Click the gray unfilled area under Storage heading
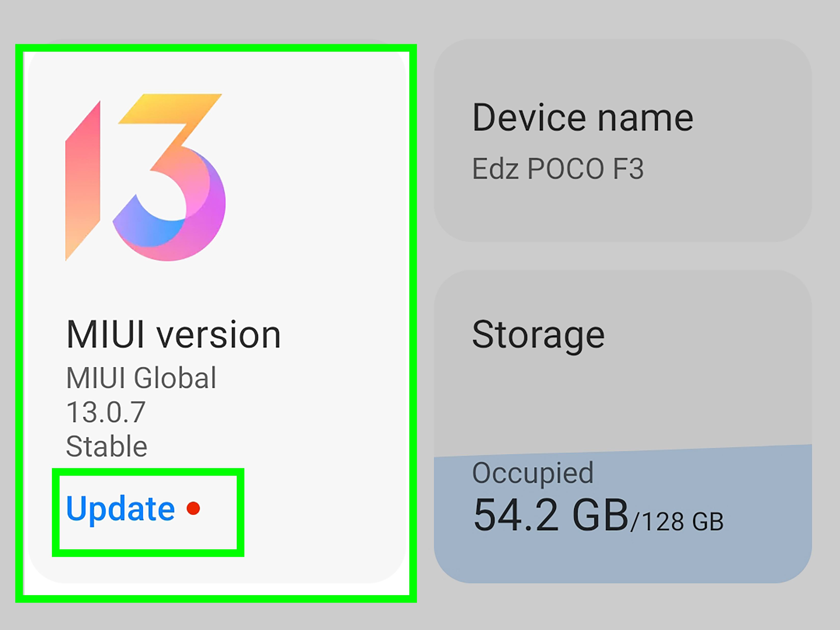 [623, 402]
